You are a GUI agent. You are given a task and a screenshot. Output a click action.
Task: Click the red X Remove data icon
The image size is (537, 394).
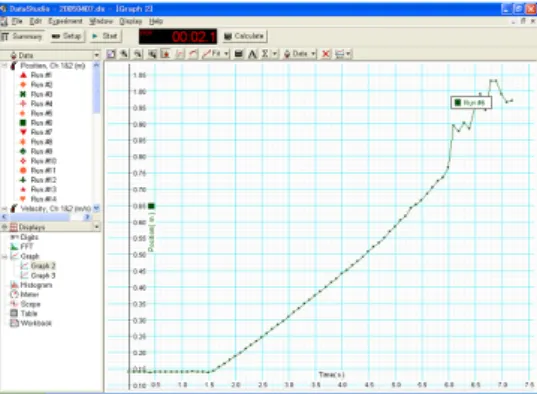[x=326, y=54]
